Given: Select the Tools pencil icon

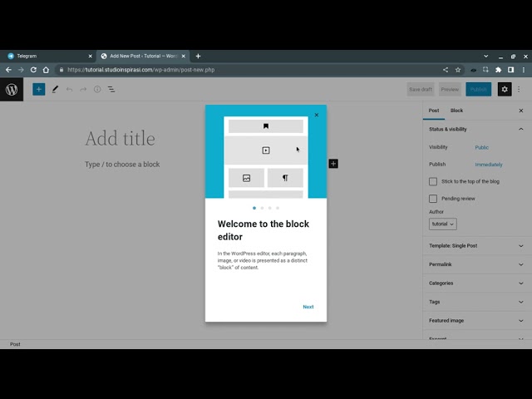Looking at the screenshot, I should [55, 89].
